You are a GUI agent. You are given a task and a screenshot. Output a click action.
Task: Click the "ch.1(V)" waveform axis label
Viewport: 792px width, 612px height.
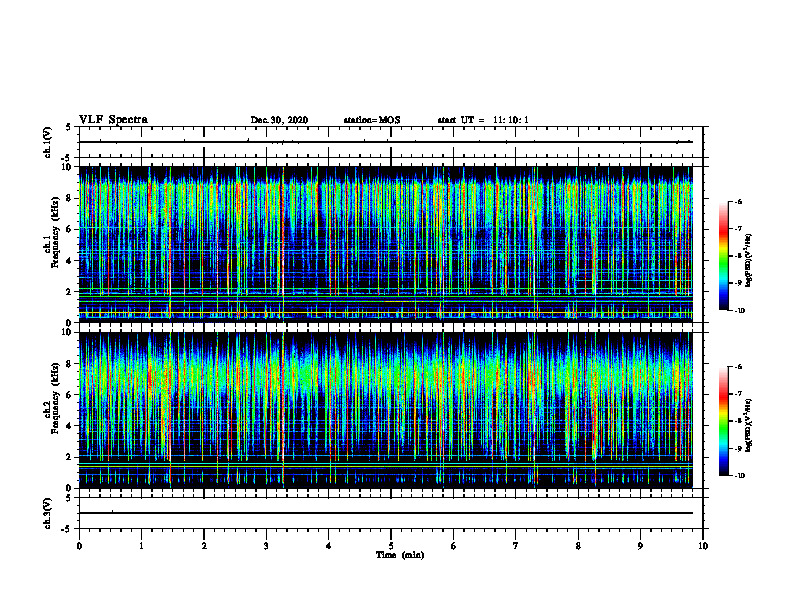[48, 142]
